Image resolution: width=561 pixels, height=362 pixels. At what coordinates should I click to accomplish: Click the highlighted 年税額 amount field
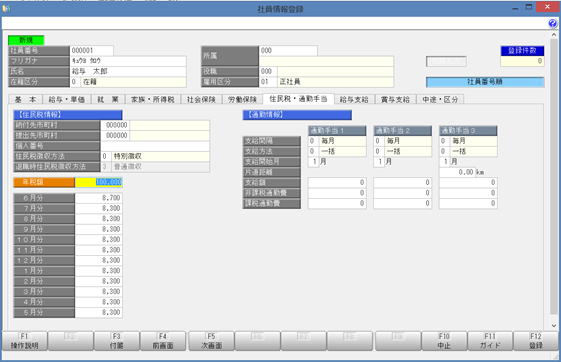(x=99, y=182)
